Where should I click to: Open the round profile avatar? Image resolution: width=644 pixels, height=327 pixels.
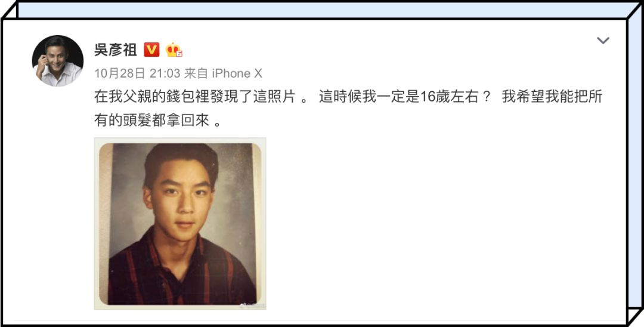point(57,61)
